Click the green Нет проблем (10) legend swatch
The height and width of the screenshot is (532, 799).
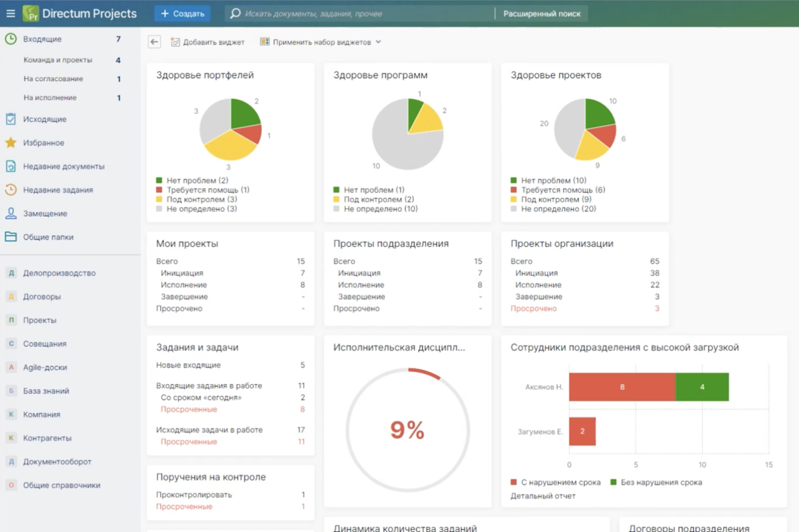pyautogui.click(x=514, y=180)
